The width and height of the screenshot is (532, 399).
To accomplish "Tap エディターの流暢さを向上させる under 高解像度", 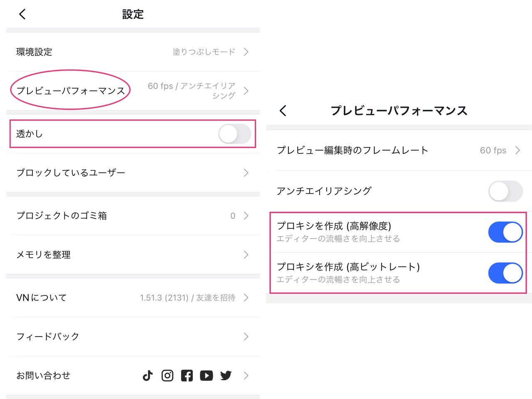I will coord(338,239).
